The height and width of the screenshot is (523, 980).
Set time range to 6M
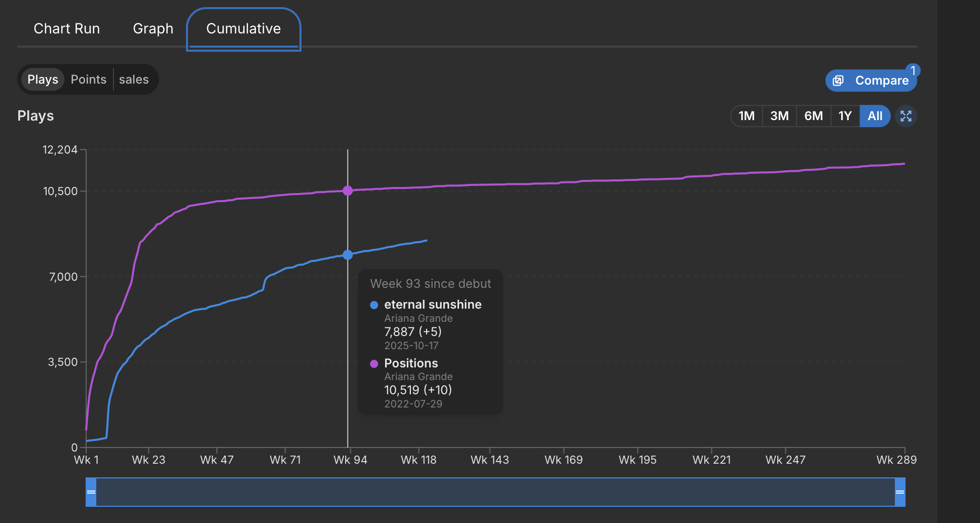(813, 116)
